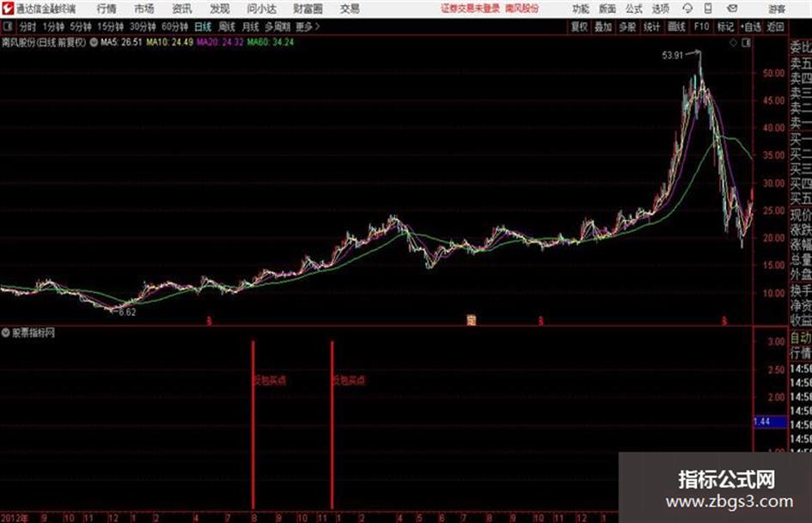Viewport: 812px width, 523px height.
Task: Click the 游客 user account label
Action: tap(777, 9)
